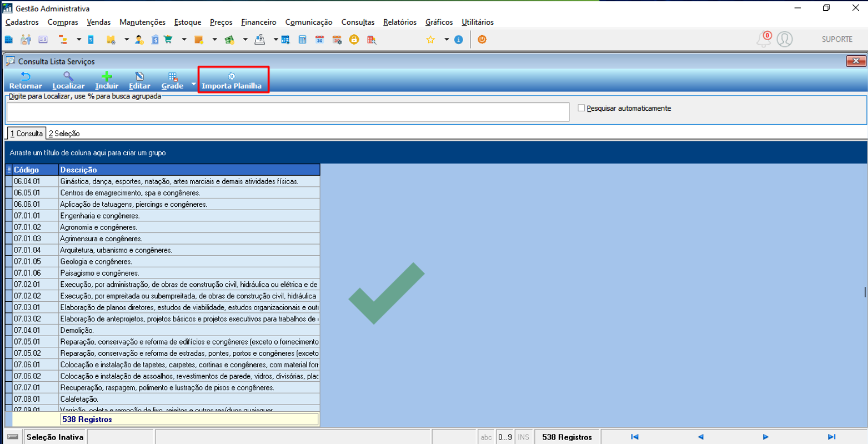Image resolution: width=868 pixels, height=444 pixels.
Task: Open the calculator icon in main toolbar
Action: 303,40
